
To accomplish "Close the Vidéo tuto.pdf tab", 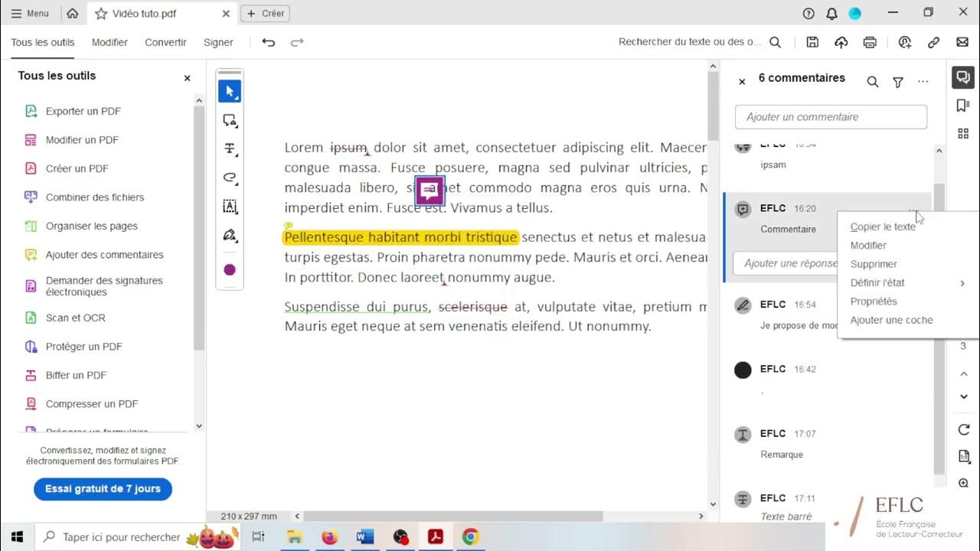I will coord(225,14).
